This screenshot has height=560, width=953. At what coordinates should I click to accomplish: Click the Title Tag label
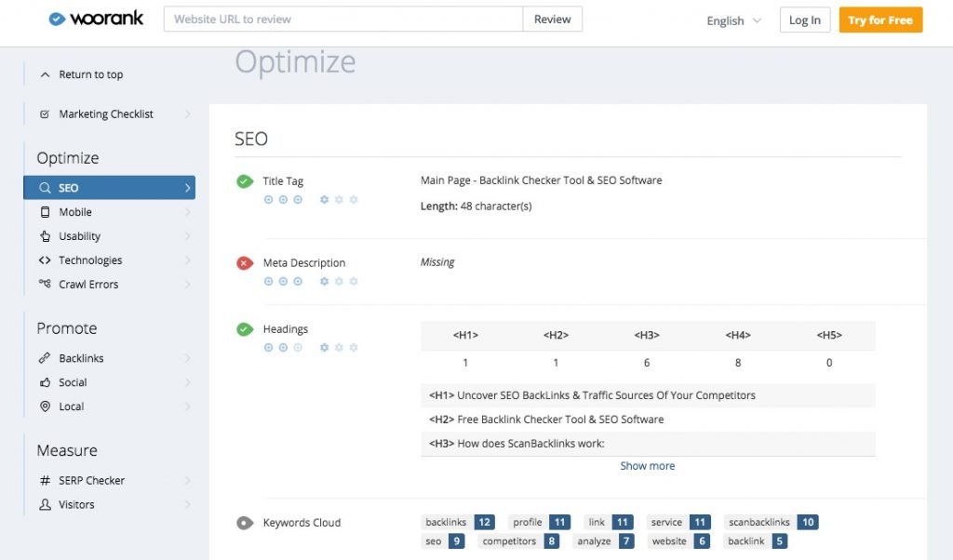283,181
